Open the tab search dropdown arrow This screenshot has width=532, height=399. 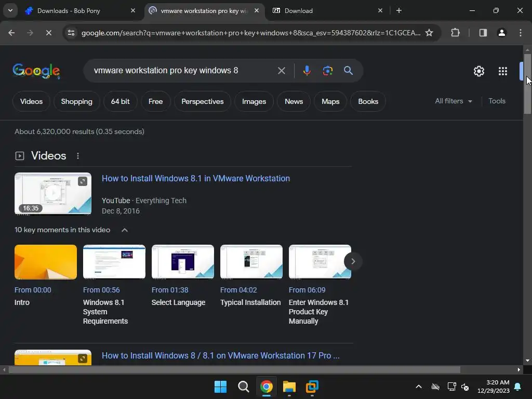10,10
